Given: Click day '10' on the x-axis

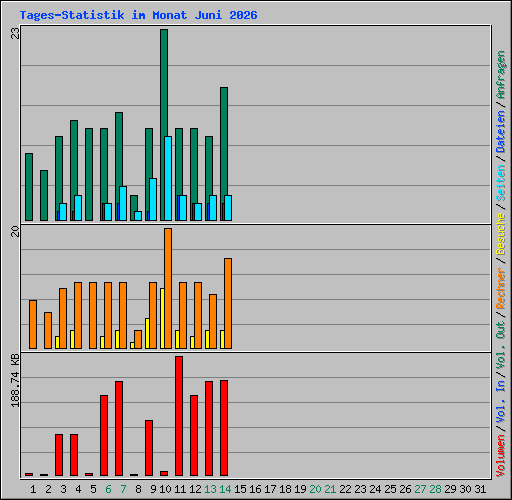Looking at the screenshot, I should click(x=165, y=489).
